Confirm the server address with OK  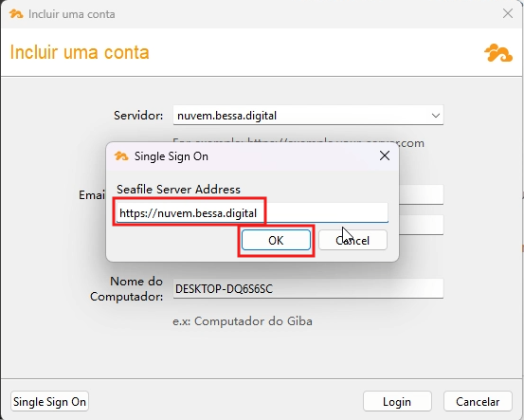click(276, 240)
